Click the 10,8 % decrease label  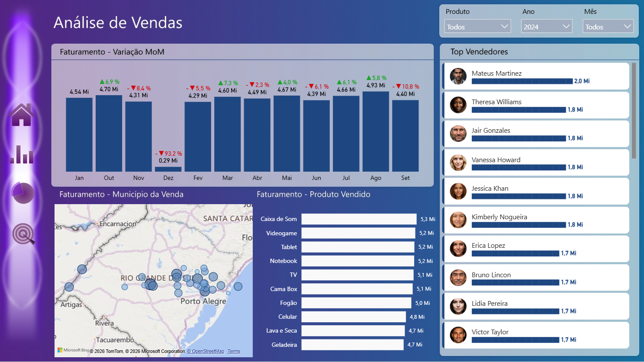coord(406,86)
